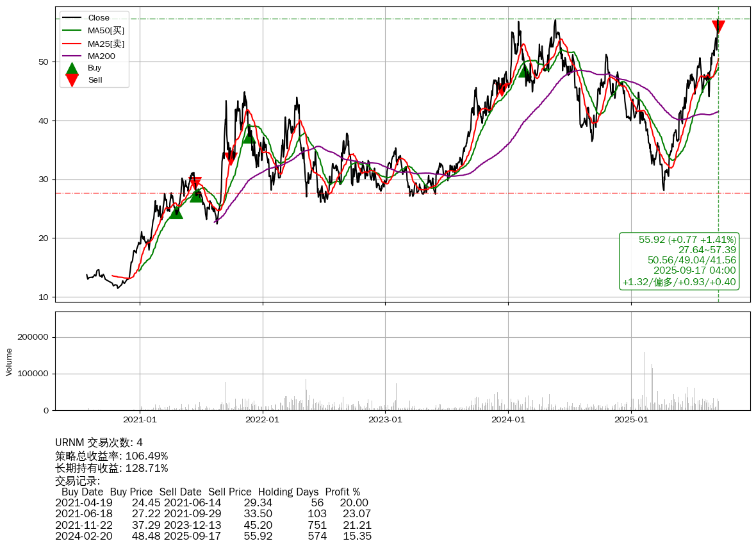This screenshot has width=756, height=548.
Task: Click the 55.92 price line in info box
Action: [x=687, y=239]
